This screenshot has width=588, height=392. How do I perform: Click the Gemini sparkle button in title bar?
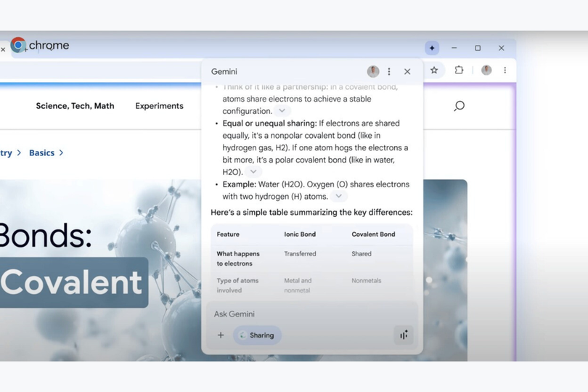(432, 48)
